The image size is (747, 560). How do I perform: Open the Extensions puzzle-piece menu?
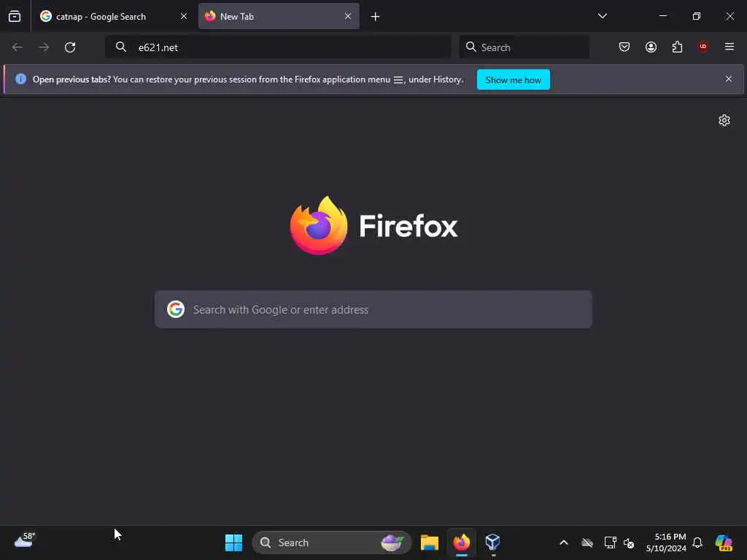pyautogui.click(x=677, y=47)
